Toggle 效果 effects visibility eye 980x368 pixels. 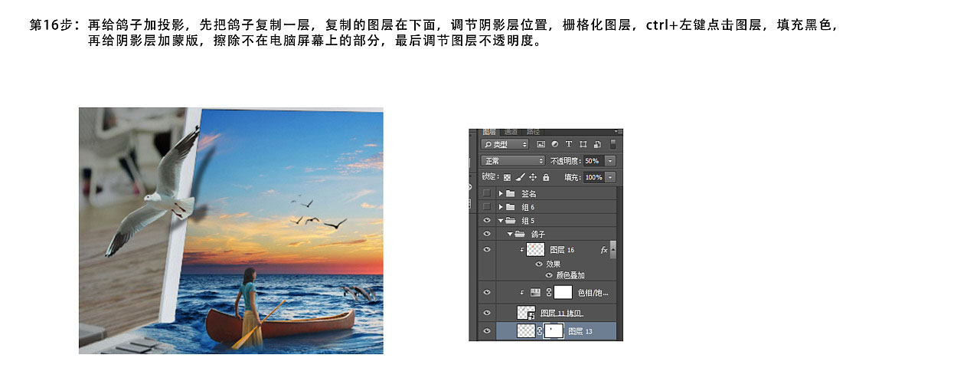click(x=539, y=264)
